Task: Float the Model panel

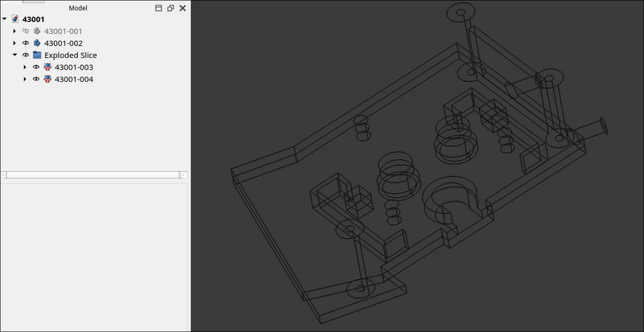Action: click(x=171, y=8)
